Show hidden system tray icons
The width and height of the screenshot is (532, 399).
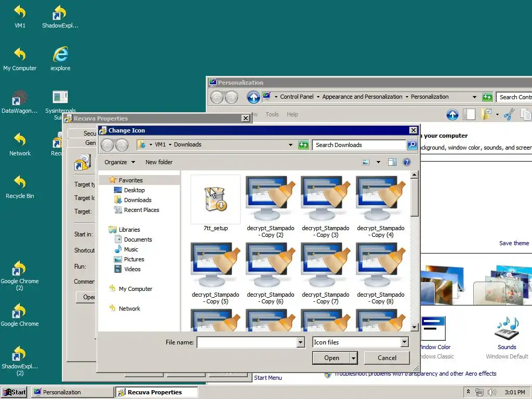468,392
